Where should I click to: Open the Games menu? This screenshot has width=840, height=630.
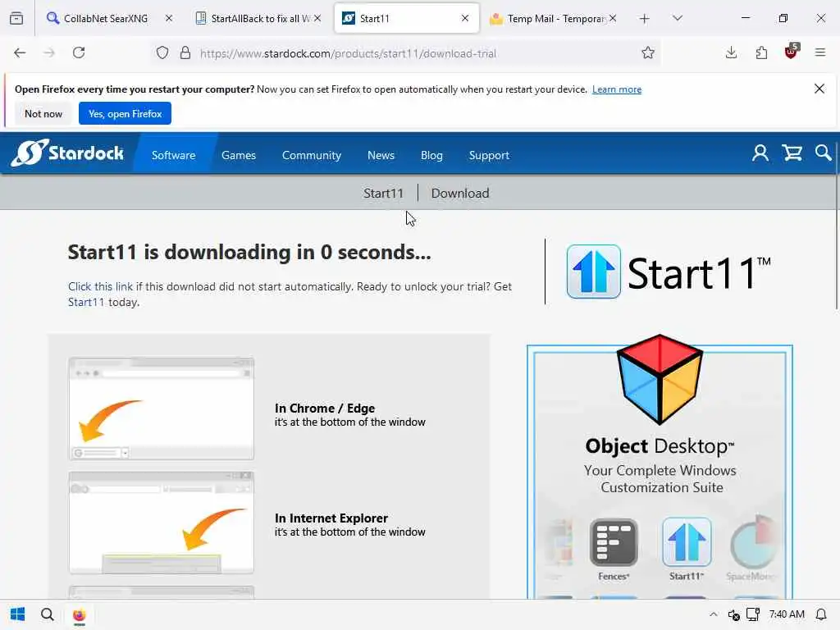pyautogui.click(x=239, y=155)
